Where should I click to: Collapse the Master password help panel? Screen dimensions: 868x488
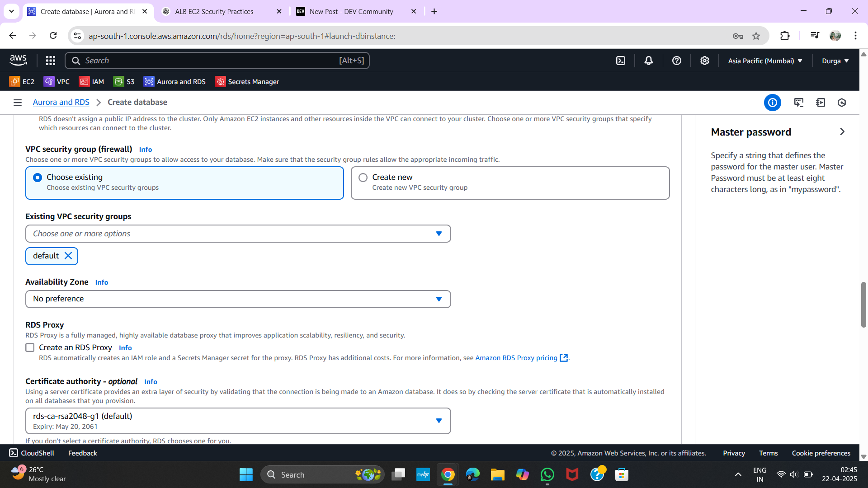[x=842, y=131]
